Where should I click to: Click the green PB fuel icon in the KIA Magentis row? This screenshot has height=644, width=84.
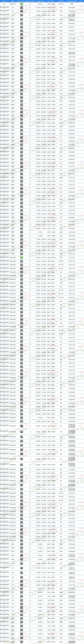click(22, 4)
